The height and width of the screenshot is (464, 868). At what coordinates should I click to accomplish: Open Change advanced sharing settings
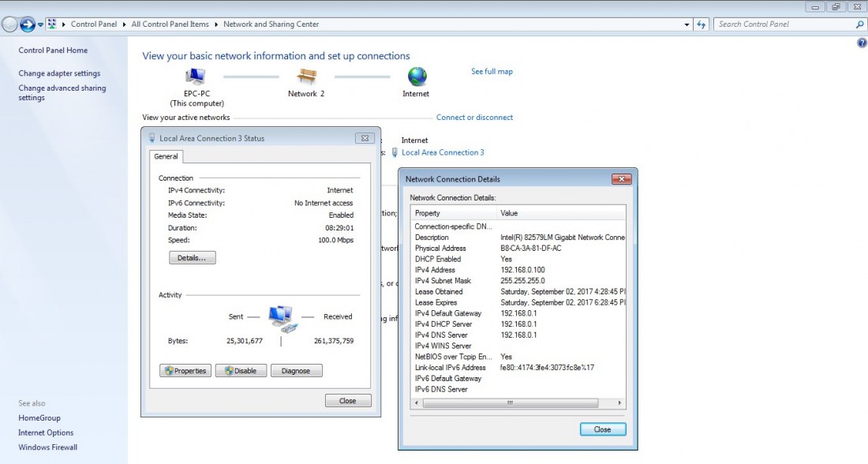(x=62, y=92)
